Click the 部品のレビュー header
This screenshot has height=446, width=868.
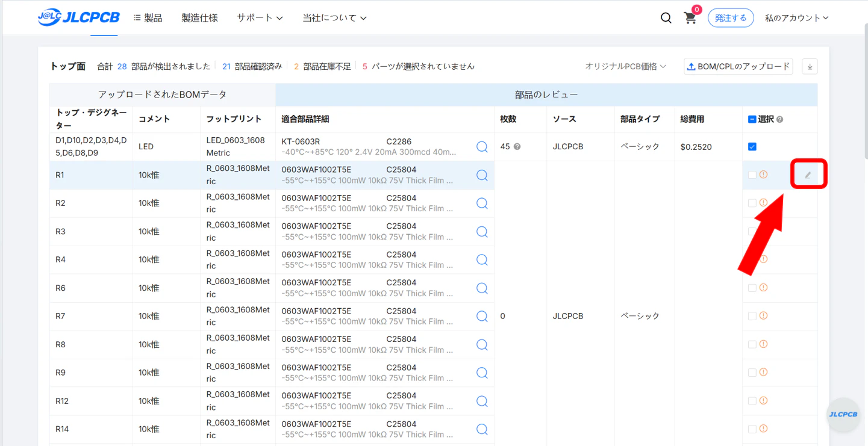tap(546, 94)
